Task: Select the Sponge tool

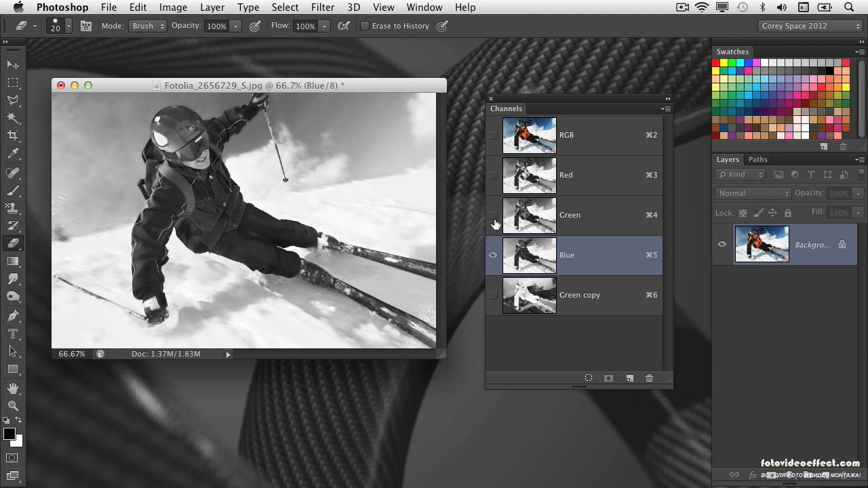Action: [13, 297]
